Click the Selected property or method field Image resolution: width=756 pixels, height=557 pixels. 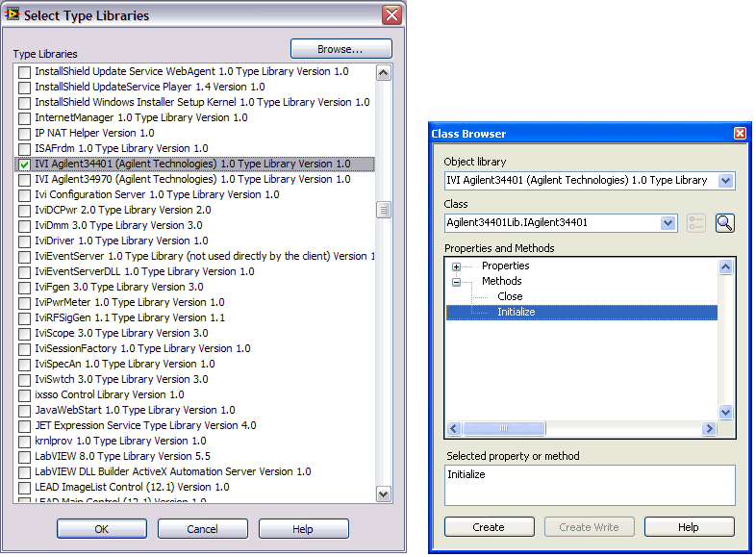tap(590, 485)
